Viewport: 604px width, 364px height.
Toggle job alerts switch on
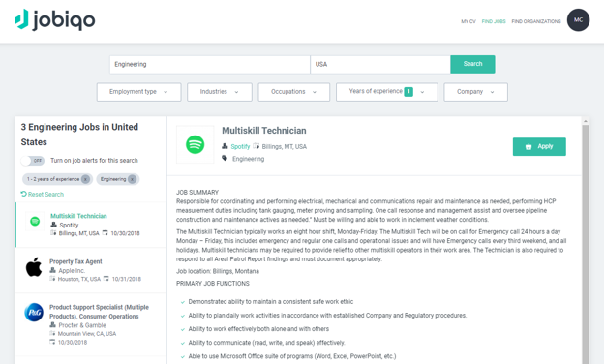tap(33, 161)
